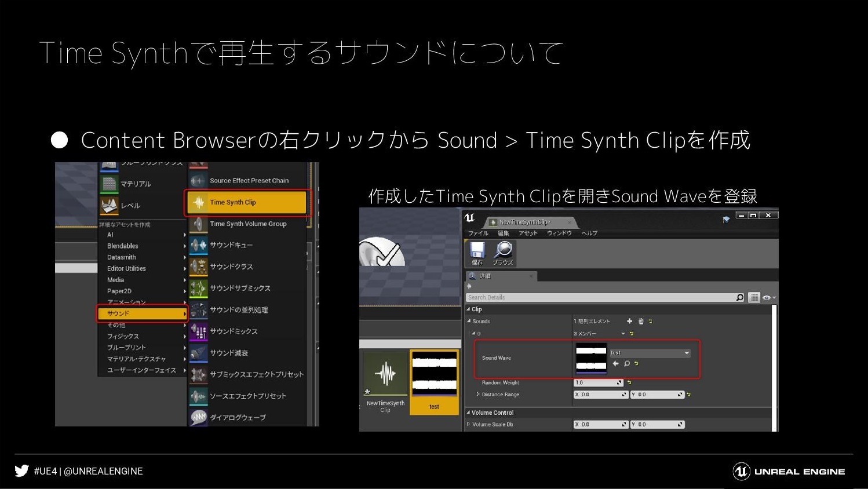This screenshot has height=489, width=868.
Task: Select Time Synth Clip in the sound submenu
Action: click(x=247, y=202)
